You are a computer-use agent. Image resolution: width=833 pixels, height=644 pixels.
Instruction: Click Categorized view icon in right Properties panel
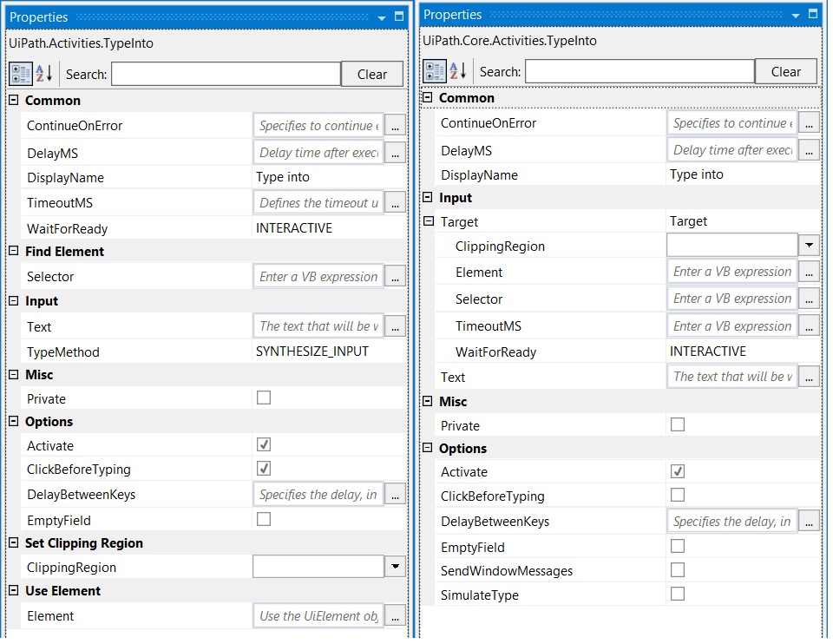(435, 71)
